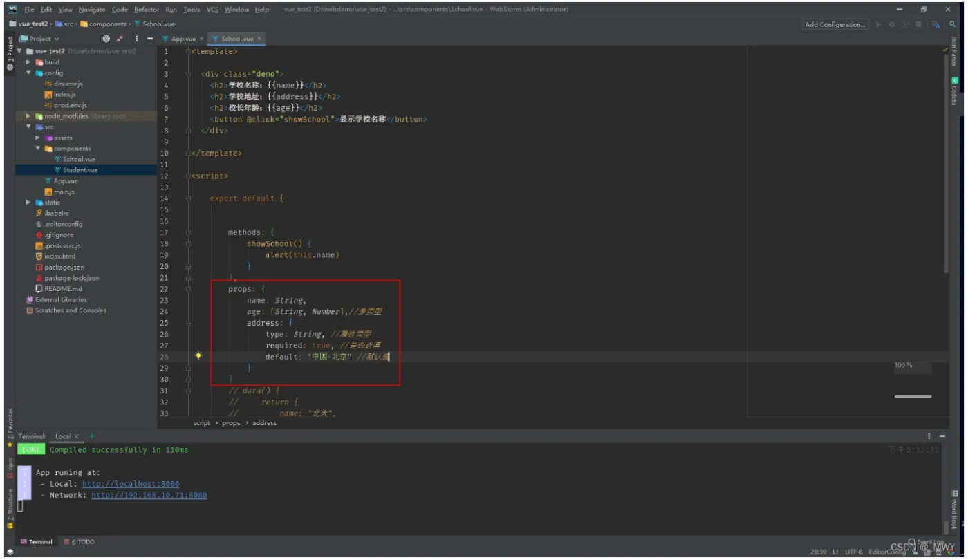The height and width of the screenshot is (560, 968).
Task: Click the props breadcrumb in editor footer
Action: tap(232, 423)
